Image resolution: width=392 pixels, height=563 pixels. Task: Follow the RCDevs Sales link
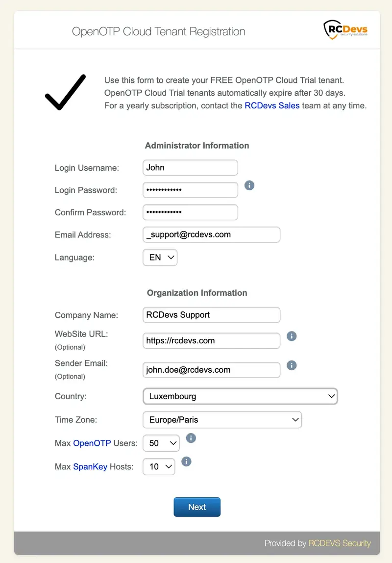tap(272, 105)
